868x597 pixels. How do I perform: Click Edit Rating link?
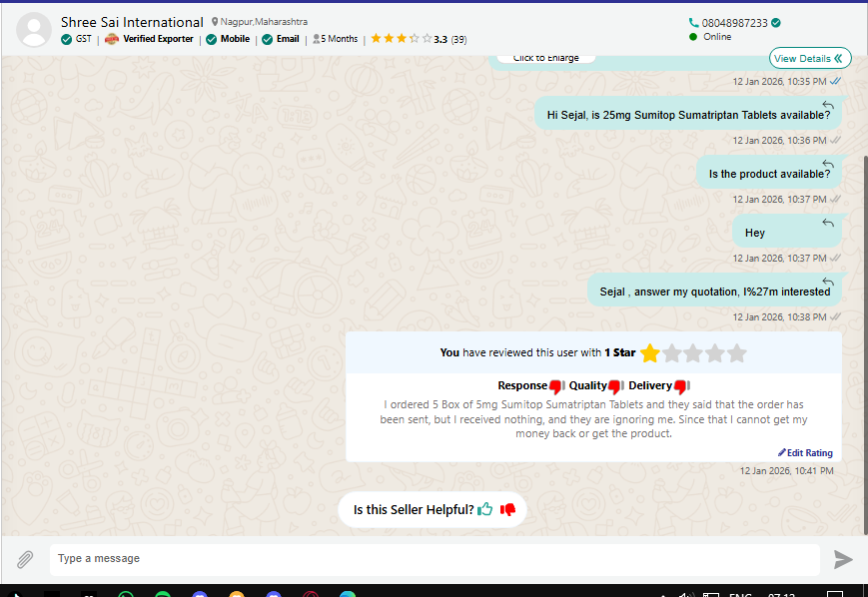(805, 453)
